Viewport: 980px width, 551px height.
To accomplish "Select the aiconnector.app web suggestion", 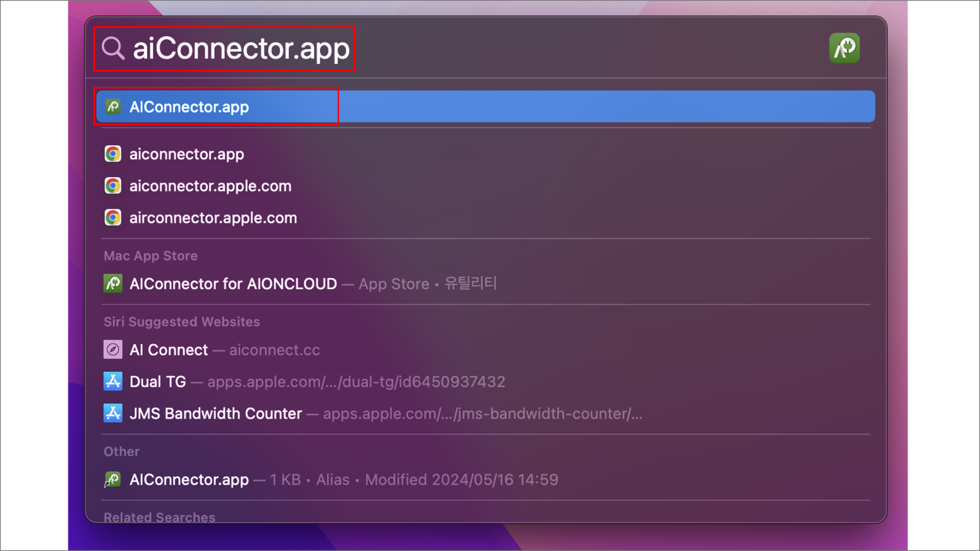I will 187,154.
